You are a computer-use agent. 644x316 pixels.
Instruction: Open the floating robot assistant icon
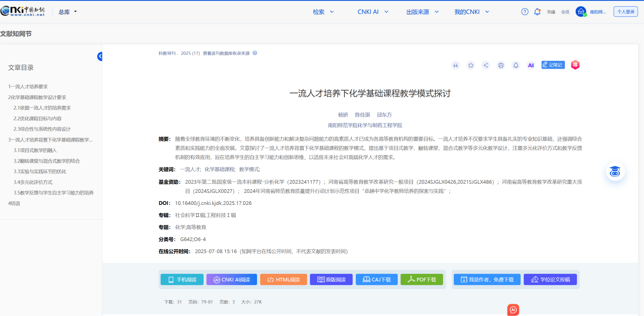tap(615, 172)
